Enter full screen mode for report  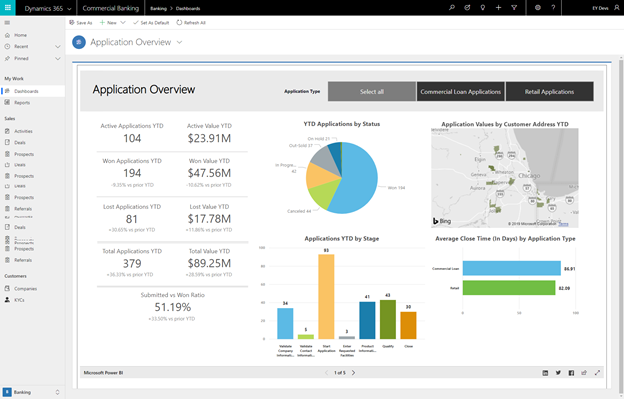pyautogui.click(x=597, y=372)
